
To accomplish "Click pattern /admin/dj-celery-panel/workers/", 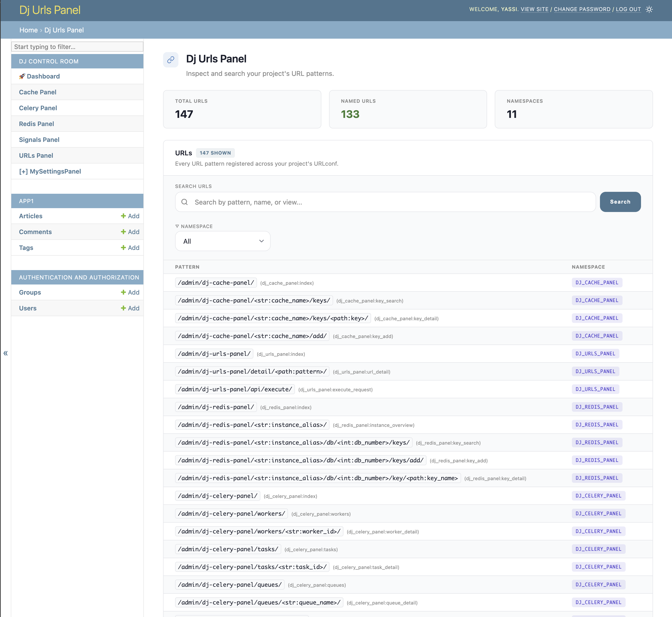I will click(x=232, y=514).
